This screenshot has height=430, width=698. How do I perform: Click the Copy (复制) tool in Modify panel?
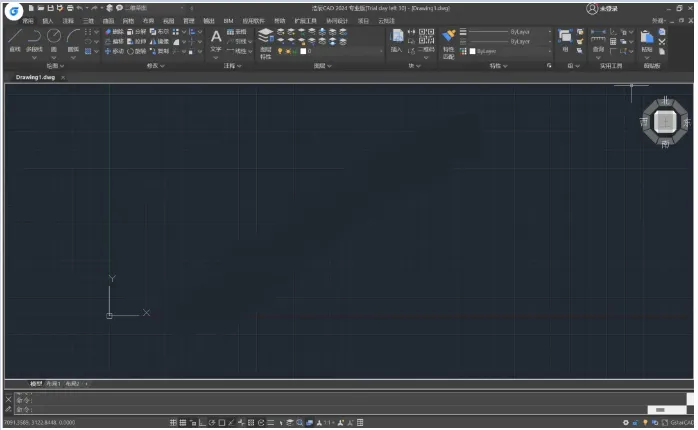click(159, 51)
